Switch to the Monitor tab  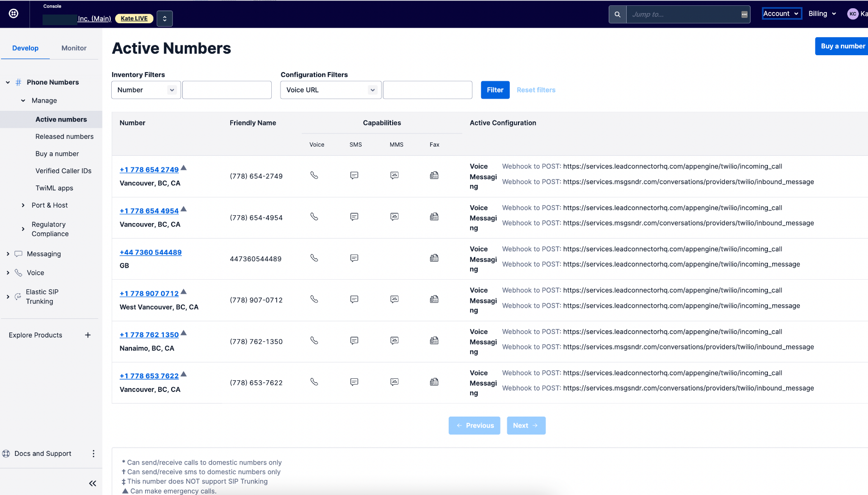click(74, 48)
